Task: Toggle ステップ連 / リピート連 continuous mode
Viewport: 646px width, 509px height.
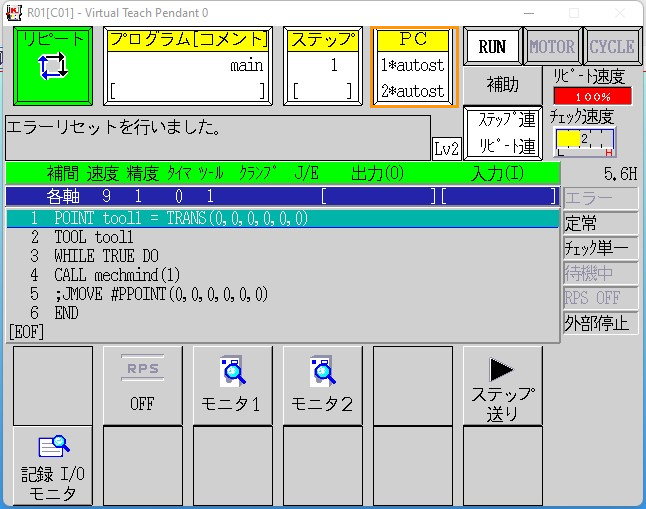Action: [503, 133]
